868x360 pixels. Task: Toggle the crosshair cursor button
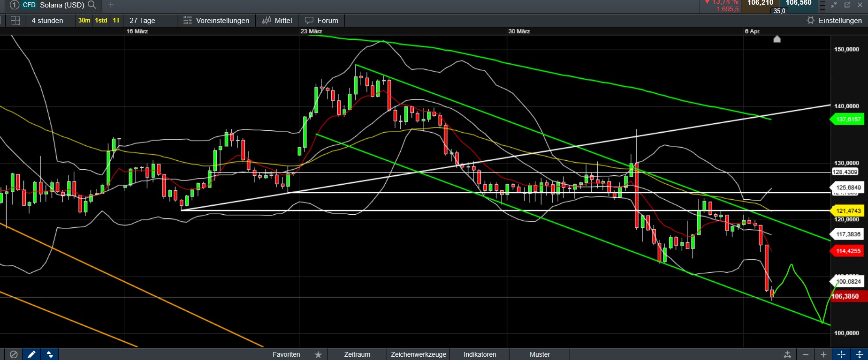click(841, 354)
